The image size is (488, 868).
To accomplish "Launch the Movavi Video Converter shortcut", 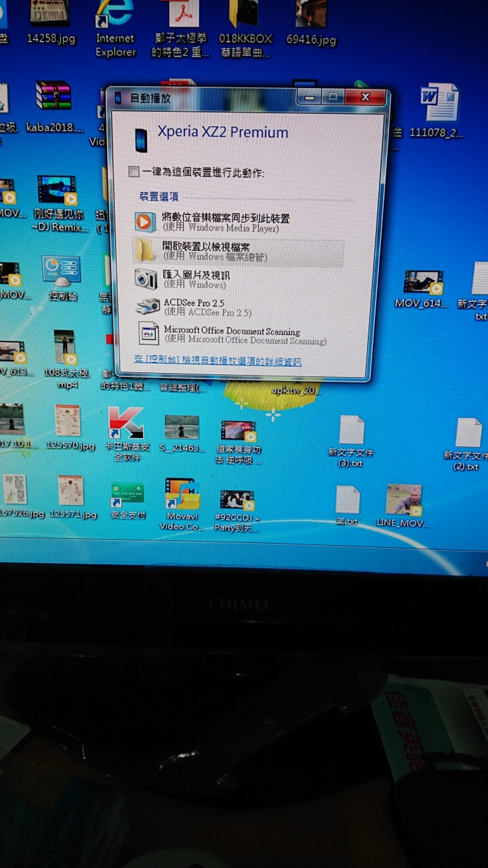I will [x=181, y=504].
